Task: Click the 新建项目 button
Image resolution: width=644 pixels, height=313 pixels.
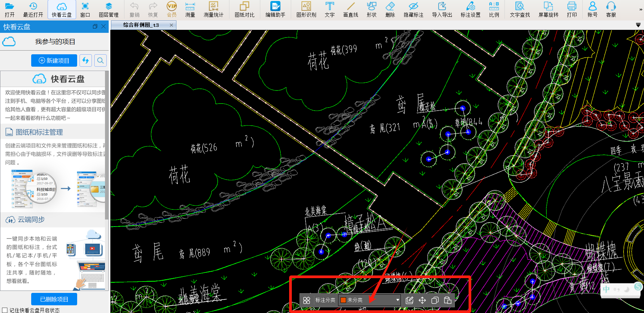Action: pyautogui.click(x=54, y=61)
